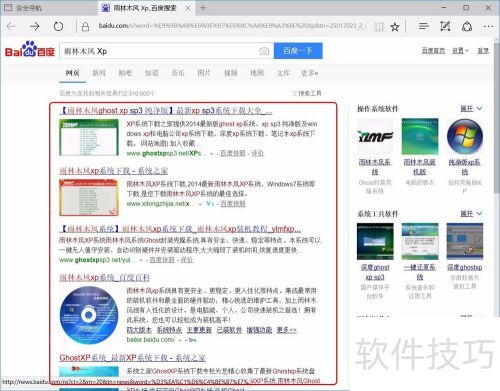500x391 pixels.
Task: Select the 网页 search tab
Action: tap(72, 73)
